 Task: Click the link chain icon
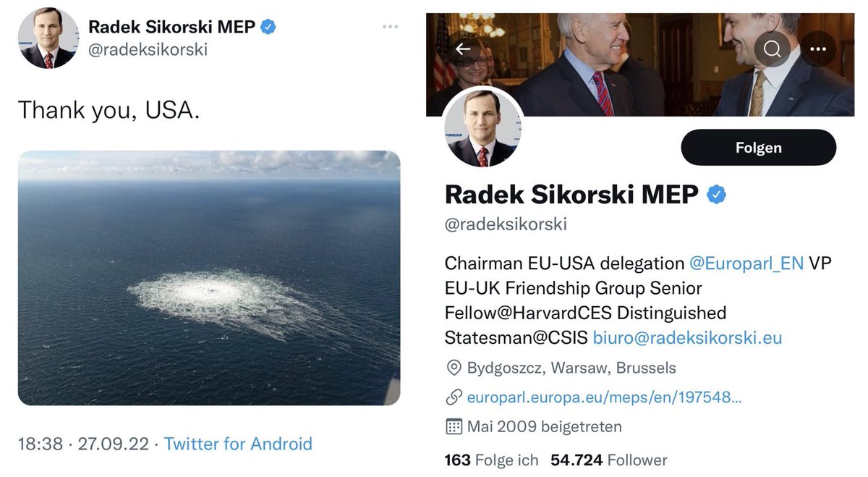point(454,397)
